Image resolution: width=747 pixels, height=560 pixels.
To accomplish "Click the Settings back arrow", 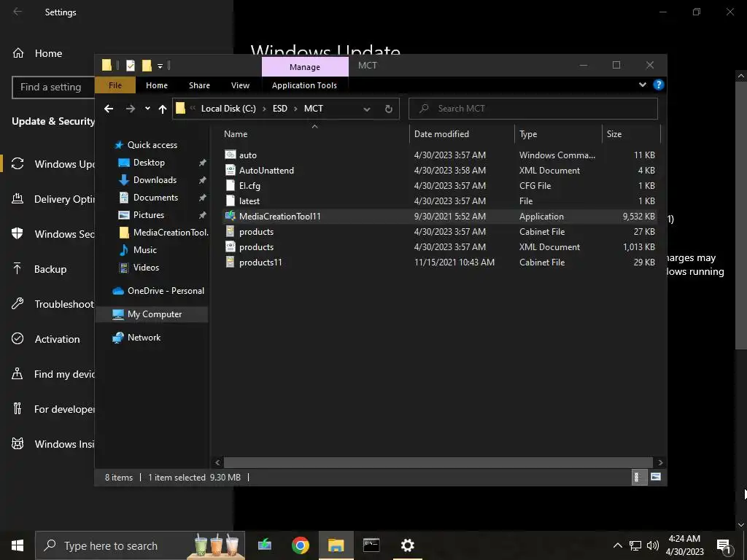I will [x=18, y=12].
